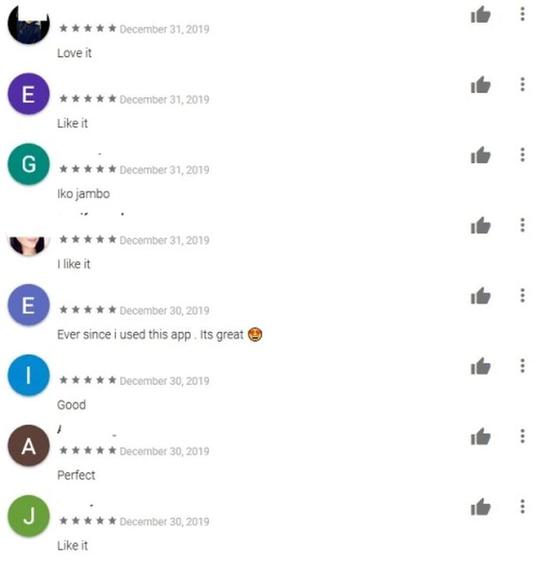Click thumbs-up on purple E's 'Like it' review

480,85
